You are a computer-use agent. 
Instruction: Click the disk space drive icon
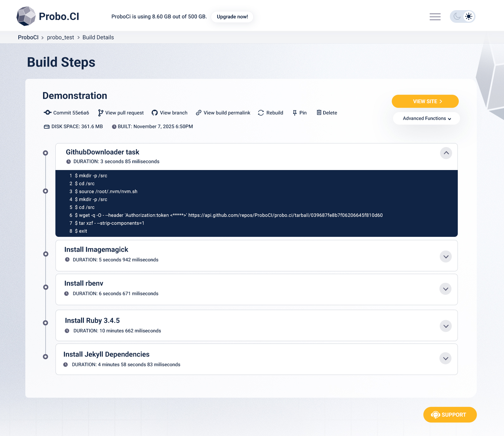tap(47, 127)
